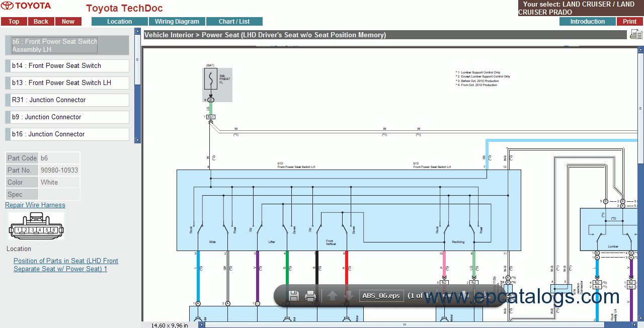Image resolution: width=644 pixels, height=328 pixels.
Task: Click the Slide switch label in diagram
Action: click(x=212, y=242)
